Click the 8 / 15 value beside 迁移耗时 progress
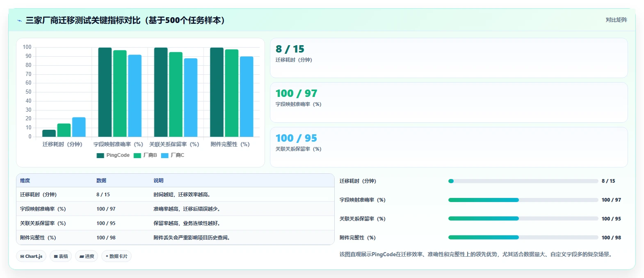The height and width of the screenshot is (278, 644). [x=608, y=181]
